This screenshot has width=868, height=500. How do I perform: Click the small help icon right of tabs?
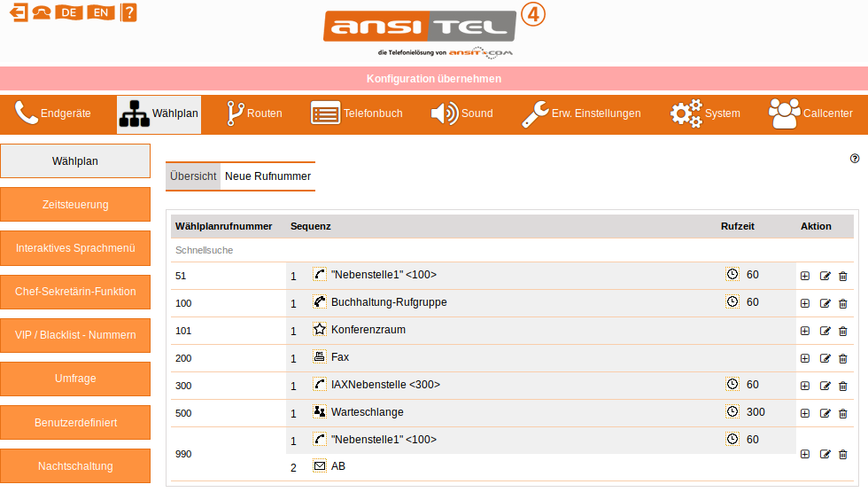pyautogui.click(x=855, y=159)
